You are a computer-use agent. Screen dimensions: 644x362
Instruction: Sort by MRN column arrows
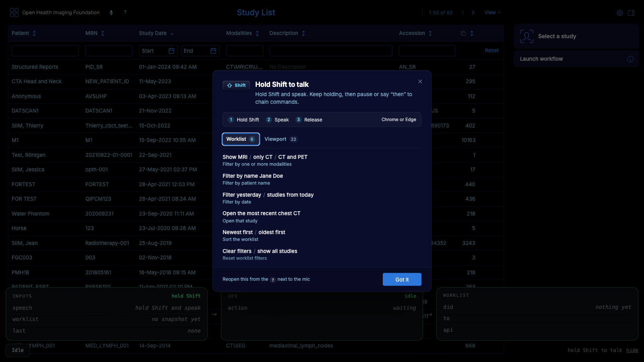(x=103, y=33)
